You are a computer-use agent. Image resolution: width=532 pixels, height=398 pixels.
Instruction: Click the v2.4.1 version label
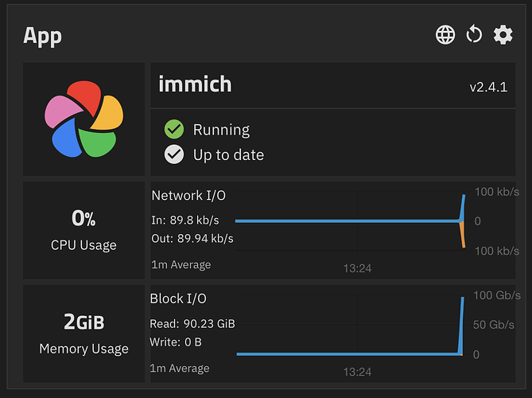(x=488, y=86)
